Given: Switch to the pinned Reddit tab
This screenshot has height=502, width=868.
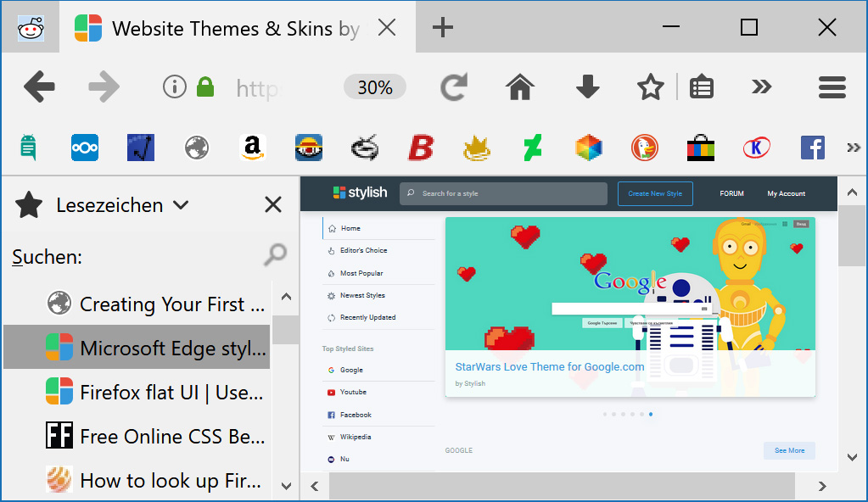Looking at the screenshot, I should tap(30, 26).
